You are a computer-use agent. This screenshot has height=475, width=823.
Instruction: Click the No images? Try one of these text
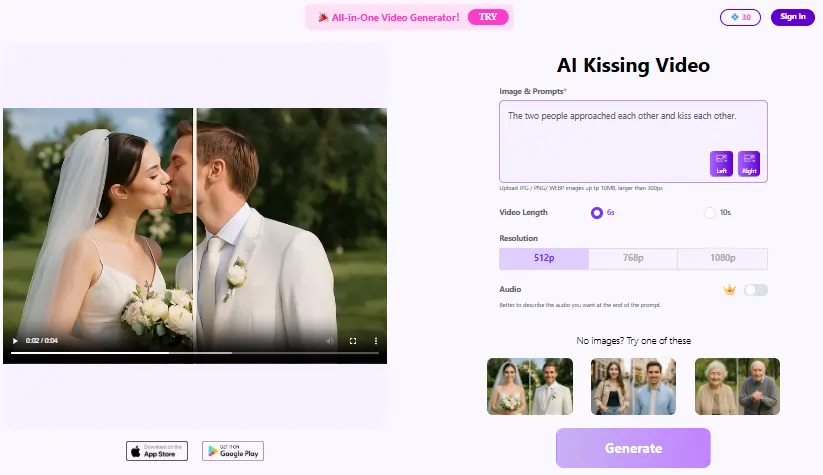click(634, 341)
